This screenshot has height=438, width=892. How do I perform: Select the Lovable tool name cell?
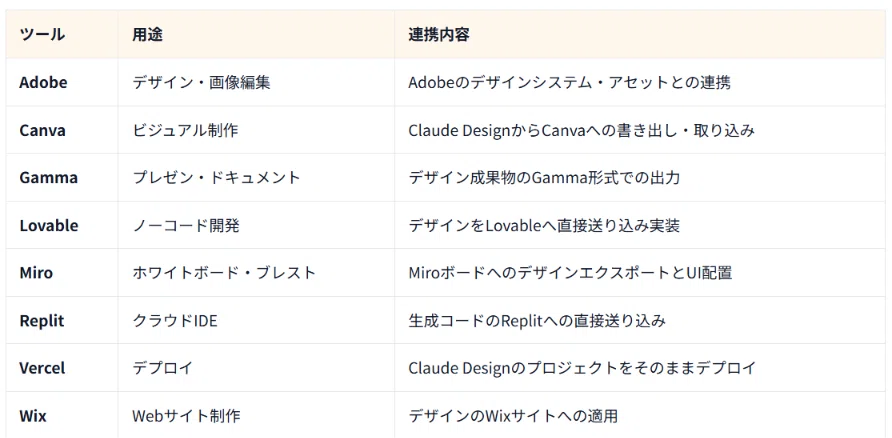click(x=62, y=225)
